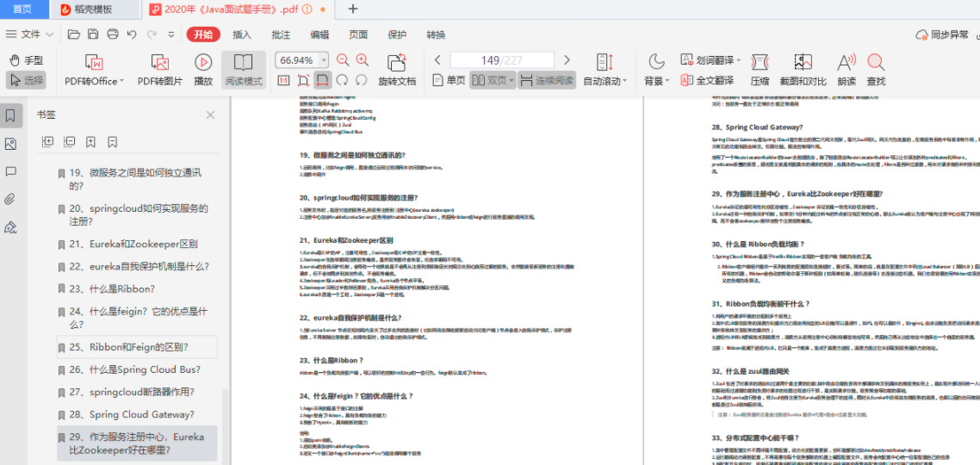Toggle 连续阅读 continuous reading
This screenshot has height=465, width=980.
click(x=547, y=80)
